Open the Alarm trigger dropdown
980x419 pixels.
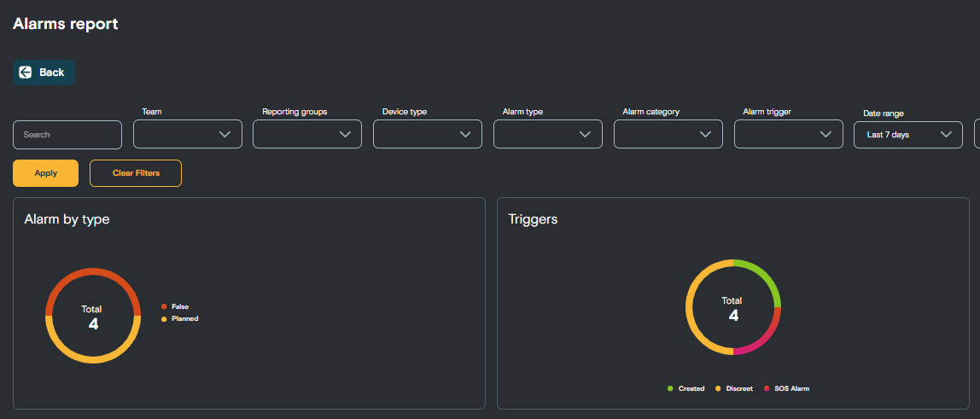tap(788, 134)
